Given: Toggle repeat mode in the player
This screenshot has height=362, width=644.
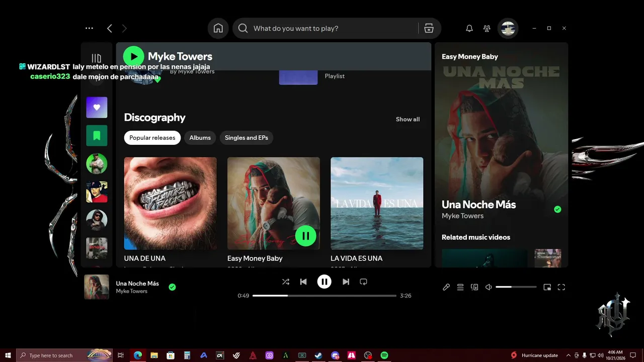Looking at the screenshot, I should click(x=363, y=282).
